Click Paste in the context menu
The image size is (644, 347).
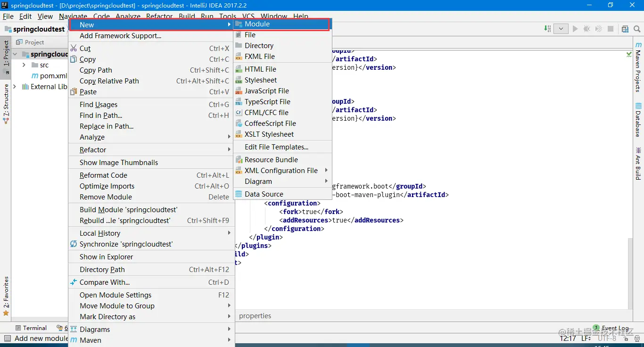tap(151, 92)
